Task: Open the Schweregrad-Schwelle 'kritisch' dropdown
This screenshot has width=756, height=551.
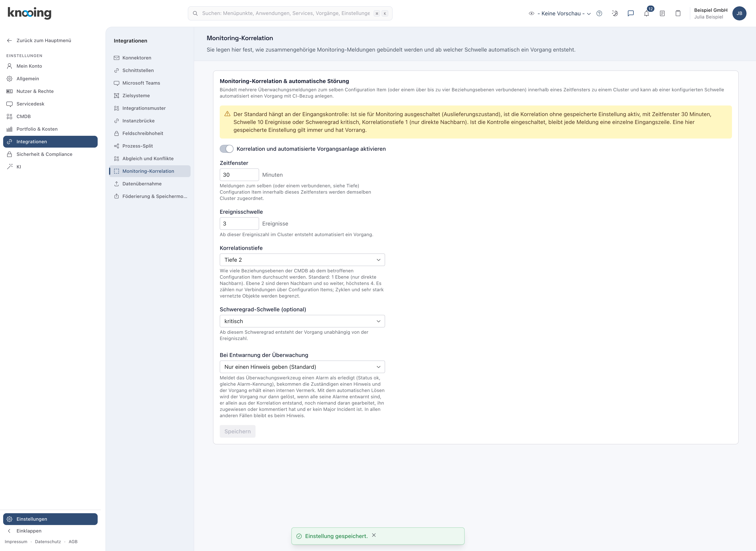Action: [302, 321]
